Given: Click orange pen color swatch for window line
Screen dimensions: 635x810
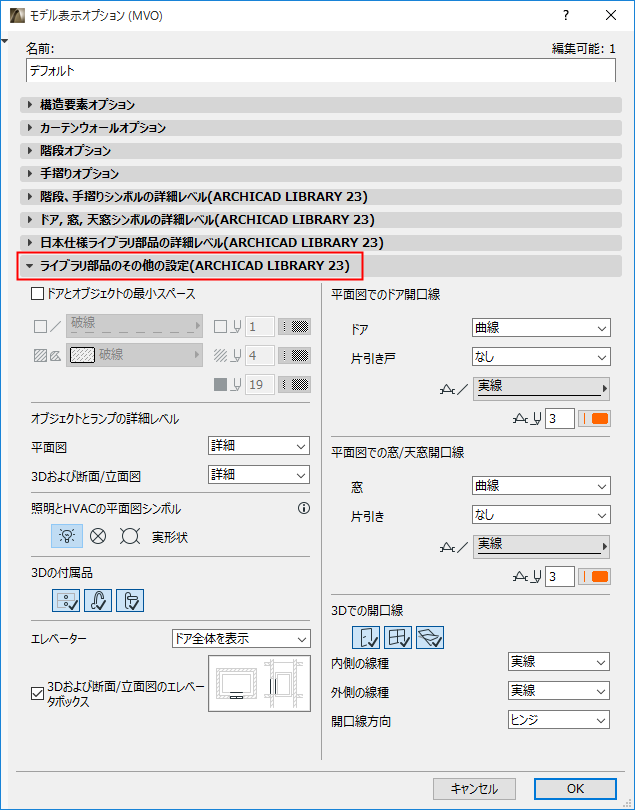Looking at the screenshot, I should [595, 577].
